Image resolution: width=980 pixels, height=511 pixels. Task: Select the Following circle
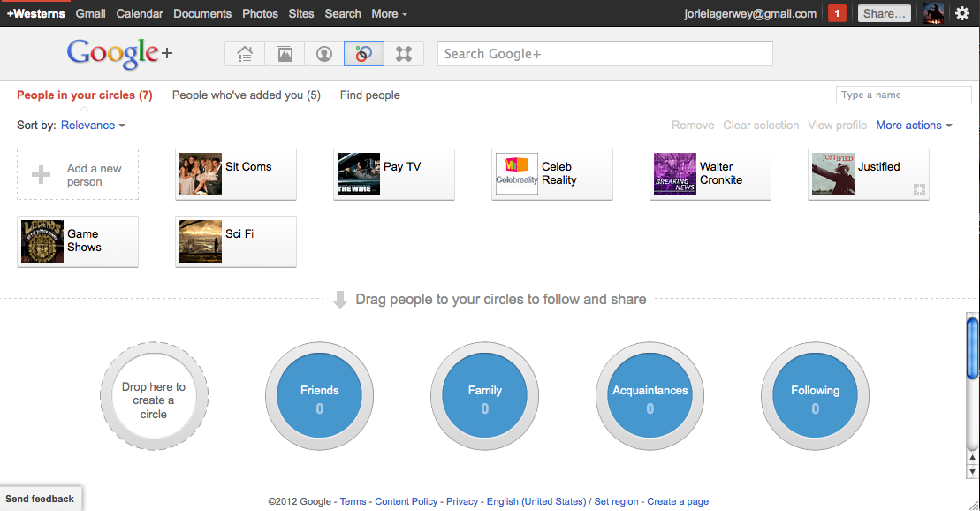click(x=815, y=396)
